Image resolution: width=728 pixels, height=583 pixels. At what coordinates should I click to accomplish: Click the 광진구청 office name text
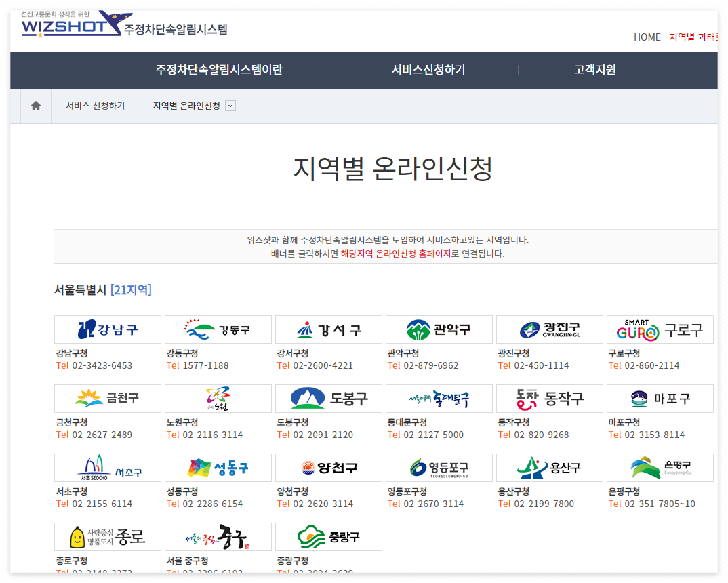pyautogui.click(x=514, y=353)
